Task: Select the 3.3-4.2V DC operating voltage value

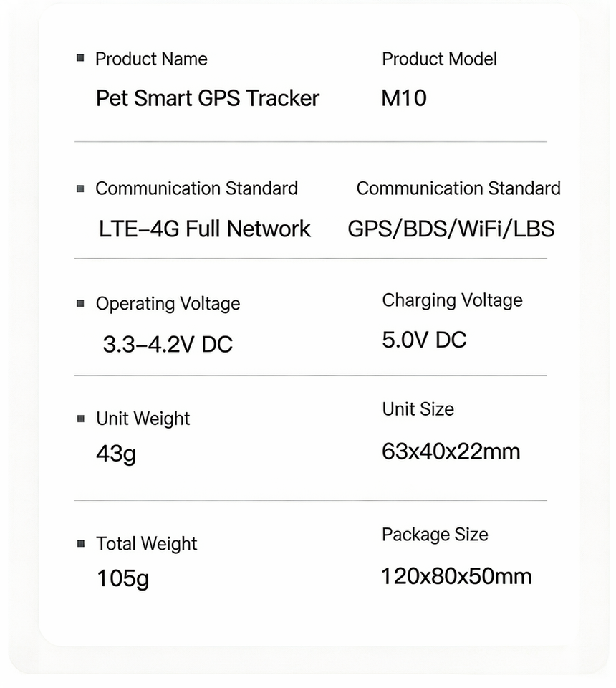Action: point(168,344)
